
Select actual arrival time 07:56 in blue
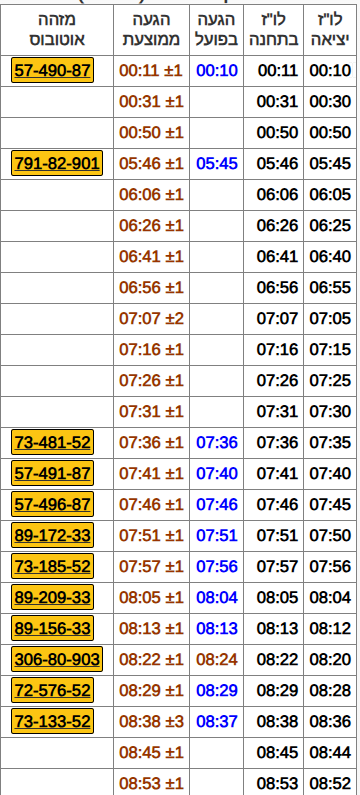point(217,567)
